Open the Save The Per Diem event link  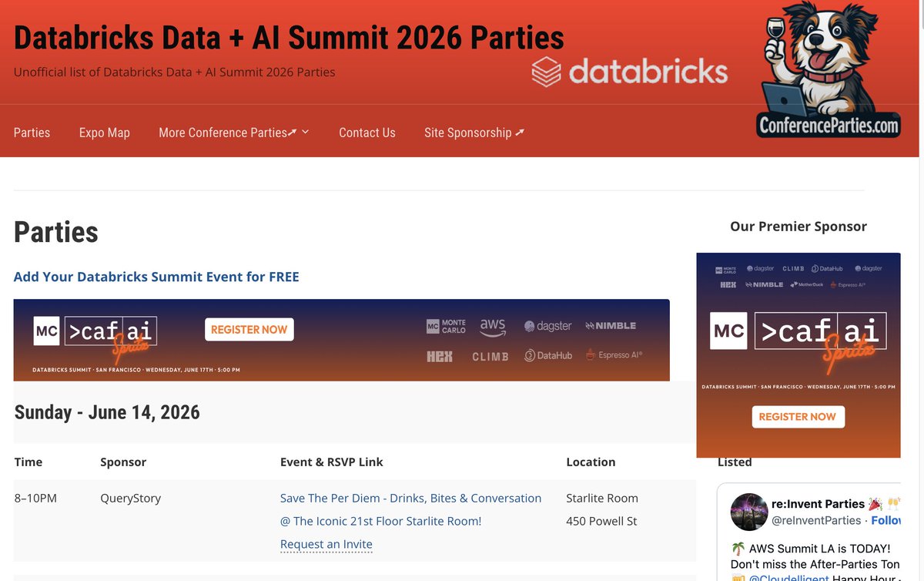(410, 509)
